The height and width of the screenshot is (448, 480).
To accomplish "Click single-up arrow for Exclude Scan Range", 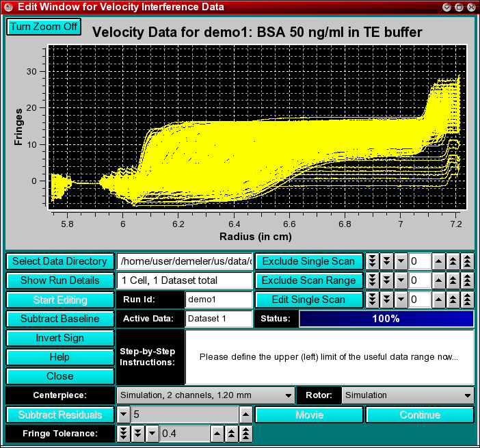I will (x=439, y=280).
